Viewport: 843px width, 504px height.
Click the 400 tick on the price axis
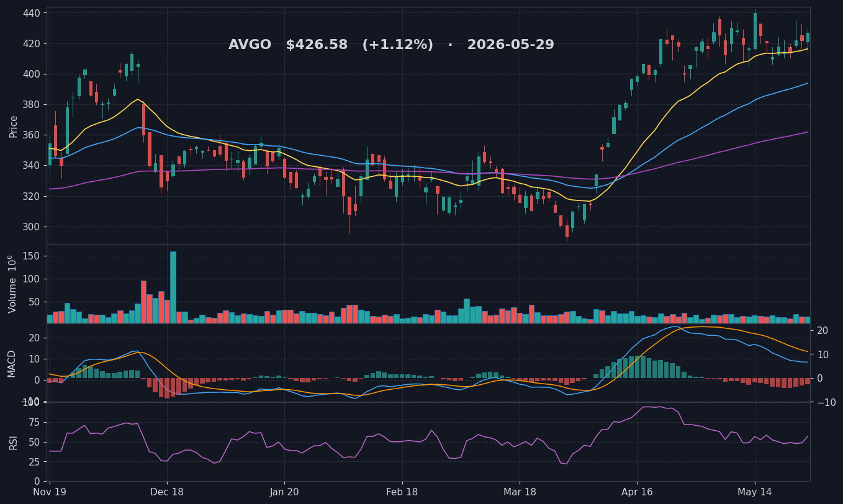(31, 74)
